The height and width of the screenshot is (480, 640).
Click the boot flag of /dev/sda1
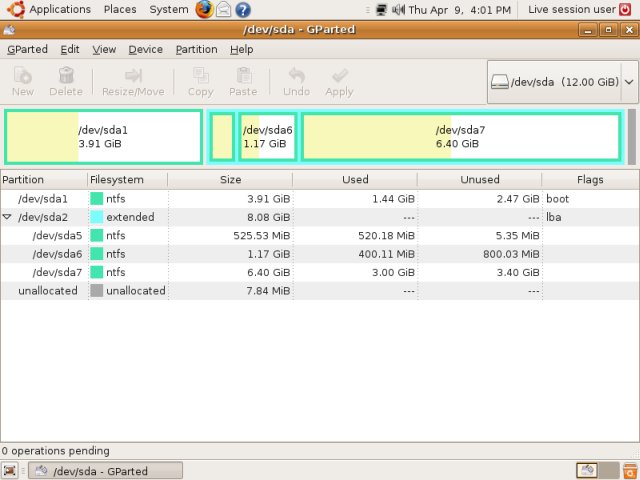tap(558, 199)
